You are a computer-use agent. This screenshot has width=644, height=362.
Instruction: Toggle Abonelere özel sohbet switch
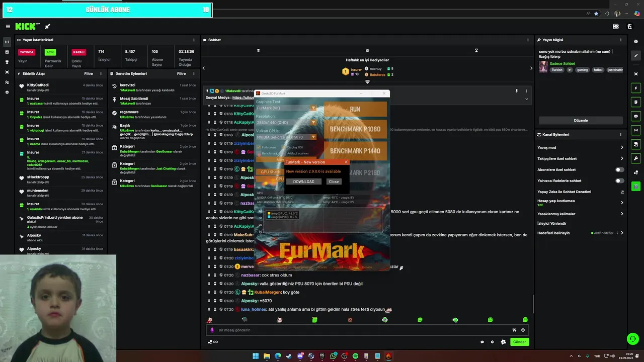coord(620,169)
